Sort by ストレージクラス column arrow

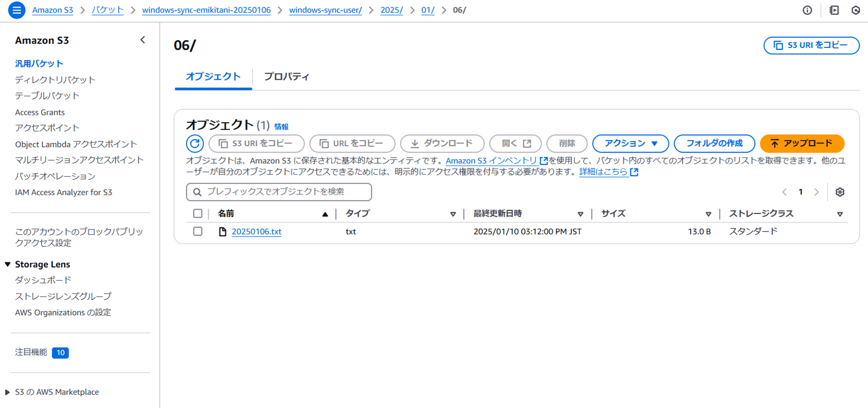pyautogui.click(x=840, y=214)
